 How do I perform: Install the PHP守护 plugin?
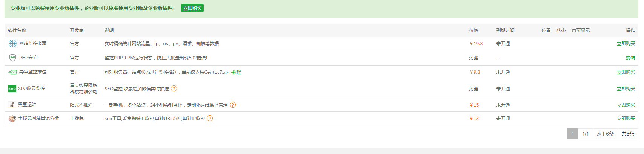click(630, 58)
